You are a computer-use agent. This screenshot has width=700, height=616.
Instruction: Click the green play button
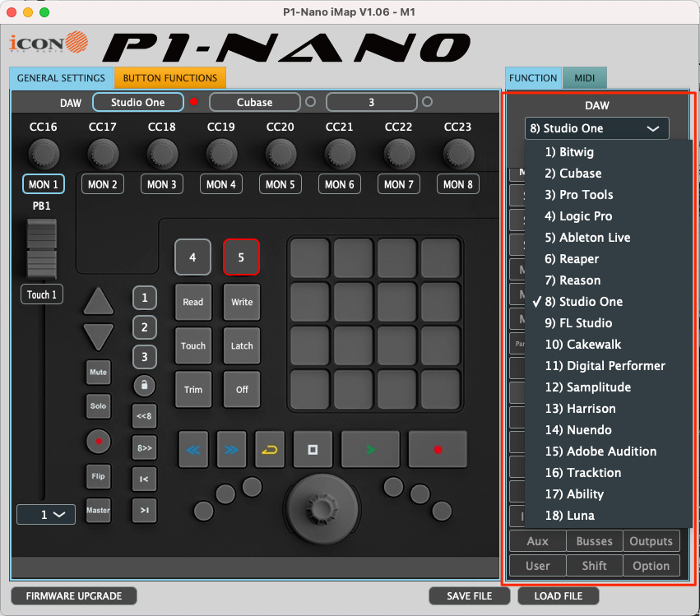(370, 450)
